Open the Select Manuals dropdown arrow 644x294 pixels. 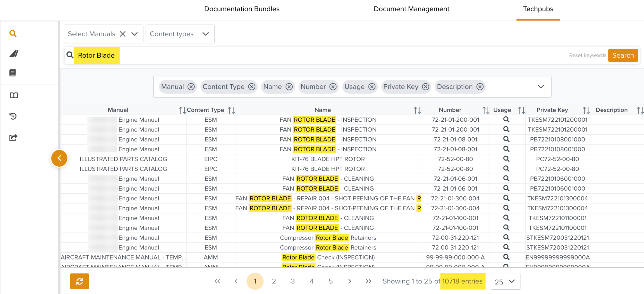[134, 34]
